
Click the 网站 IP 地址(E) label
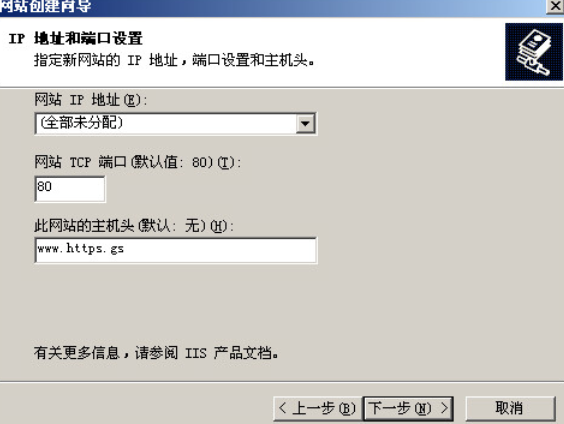click(91, 100)
